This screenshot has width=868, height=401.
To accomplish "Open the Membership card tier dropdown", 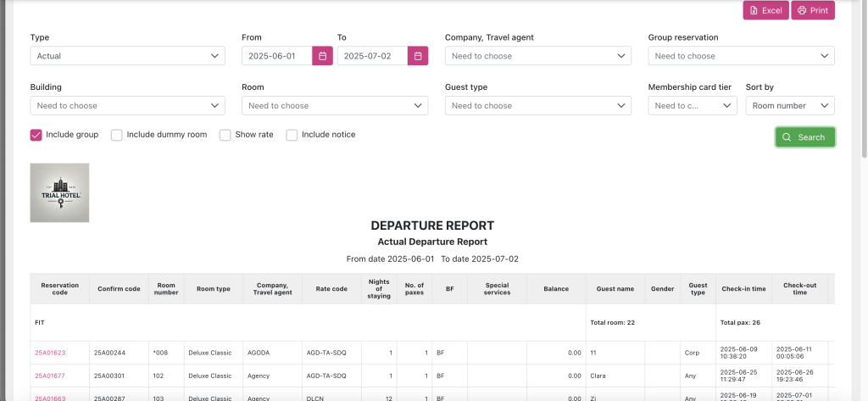I will tap(693, 106).
